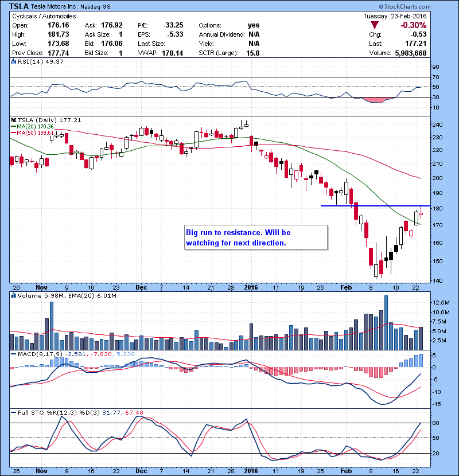Screen dimensions: 459x476
Task: Click the tallest volume bar in February
Action: [386, 323]
